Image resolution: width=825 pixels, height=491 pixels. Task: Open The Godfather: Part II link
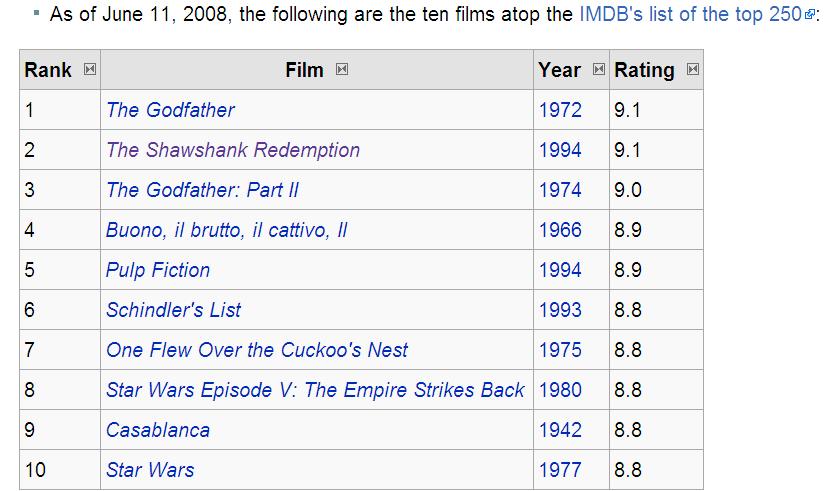coord(203,189)
